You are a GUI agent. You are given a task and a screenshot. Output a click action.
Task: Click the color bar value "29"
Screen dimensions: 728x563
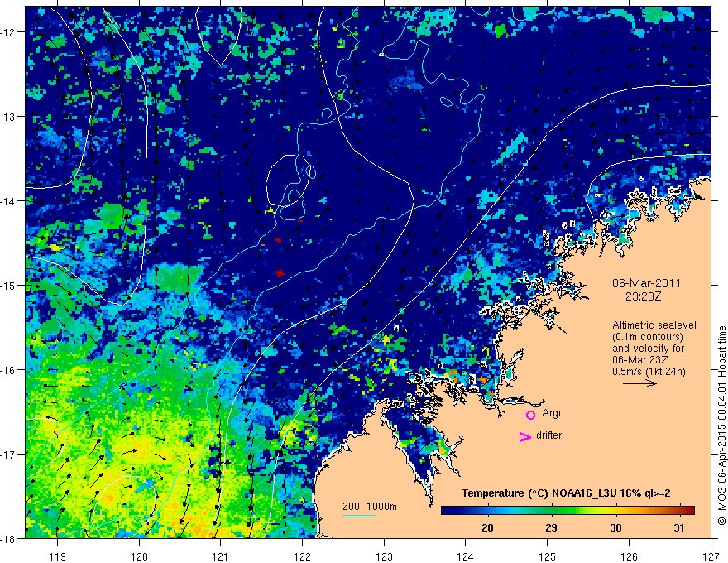(551, 528)
